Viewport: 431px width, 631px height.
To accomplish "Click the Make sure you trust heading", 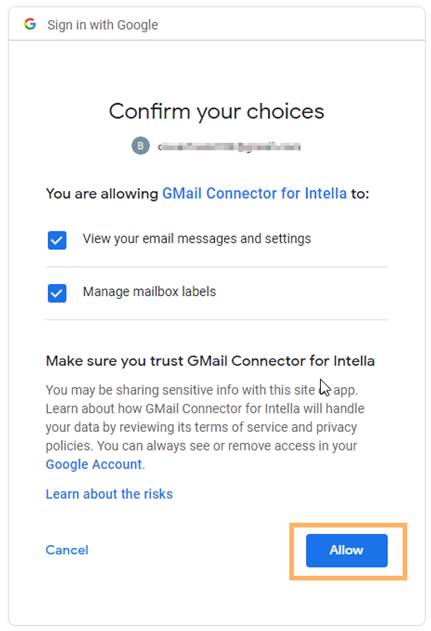I will pyautogui.click(x=210, y=361).
